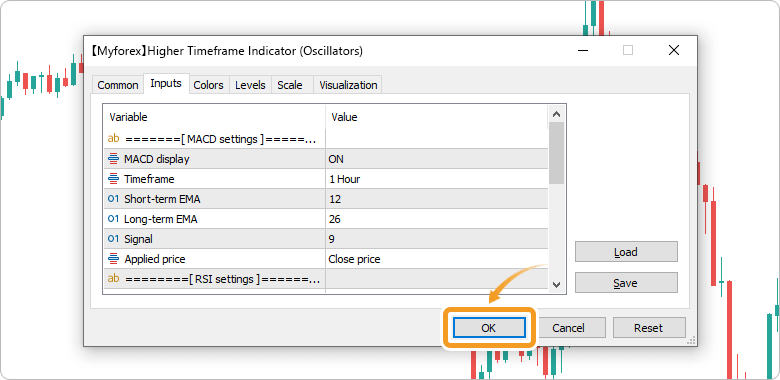The image size is (780, 380).
Task: Open the Applied price Close price value
Action: [x=437, y=259]
